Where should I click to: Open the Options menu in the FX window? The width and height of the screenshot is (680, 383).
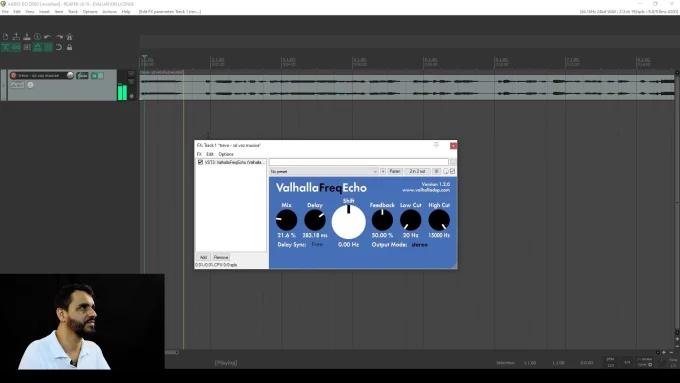click(x=226, y=154)
